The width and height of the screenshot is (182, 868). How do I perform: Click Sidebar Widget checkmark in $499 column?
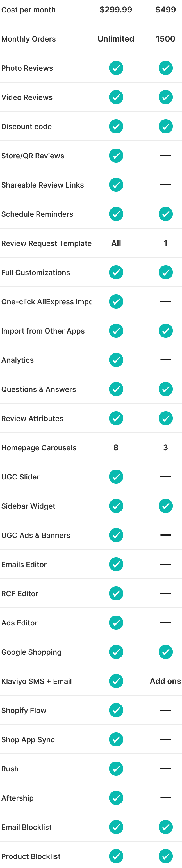coord(165,506)
